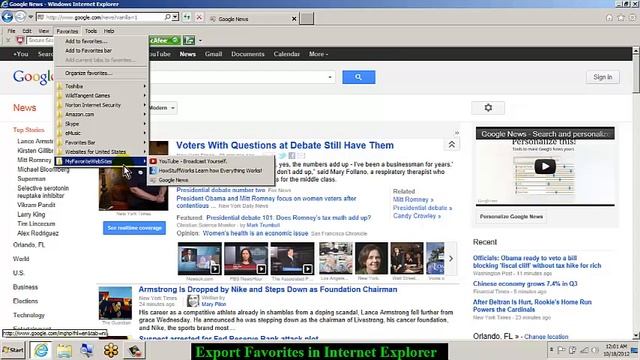Click Internet Explorer icon in taskbar

point(41,350)
